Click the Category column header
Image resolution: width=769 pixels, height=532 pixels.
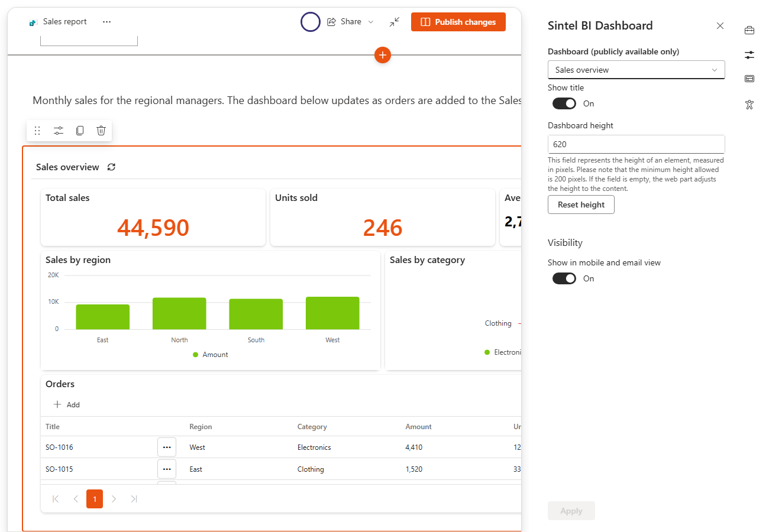pyautogui.click(x=312, y=427)
